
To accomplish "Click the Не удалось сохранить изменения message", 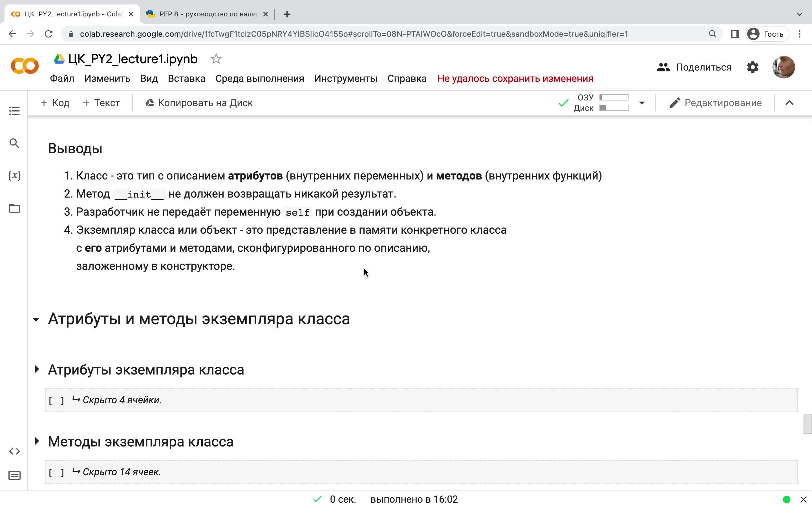I will click(x=515, y=79).
